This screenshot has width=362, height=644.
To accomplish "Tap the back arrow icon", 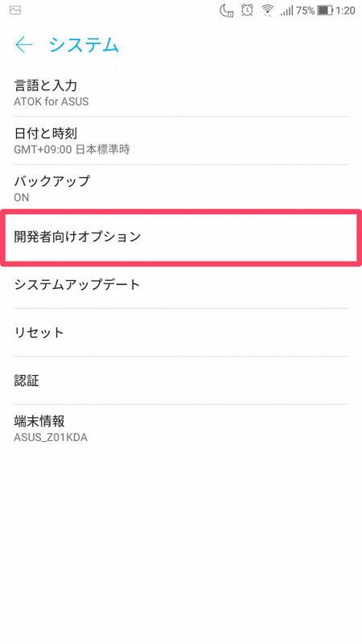I will click(24, 45).
